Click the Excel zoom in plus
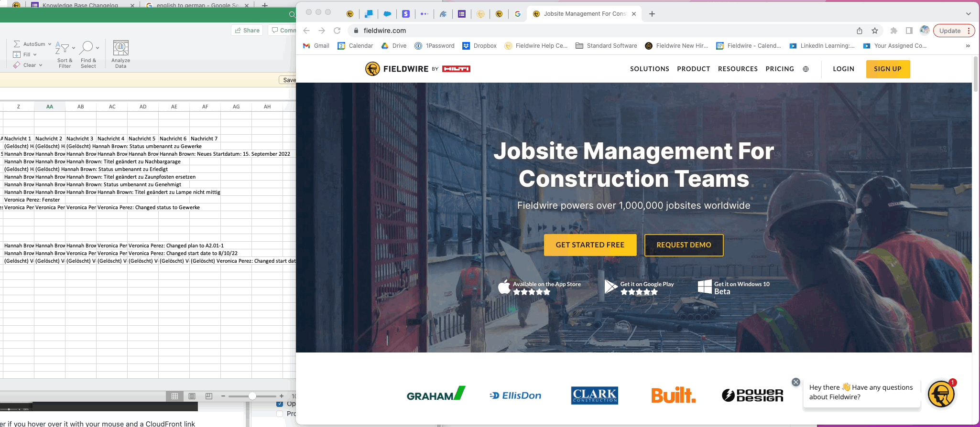Screen dimensions: 980x427 (x=282, y=396)
